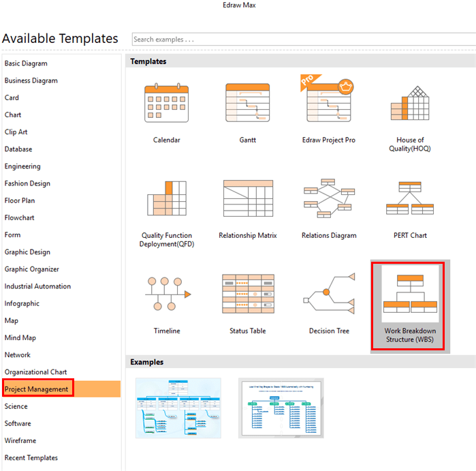This screenshot has width=476, height=471.
Task: Open the blue WBS example thumbnail
Action: point(178,408)
